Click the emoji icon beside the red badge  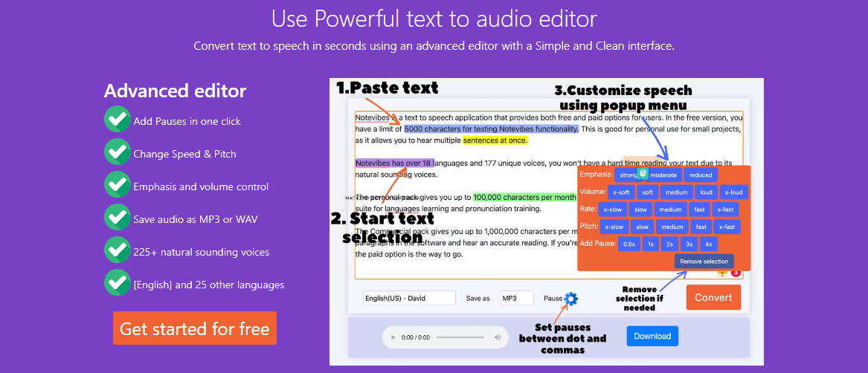[x=722, y=272]
